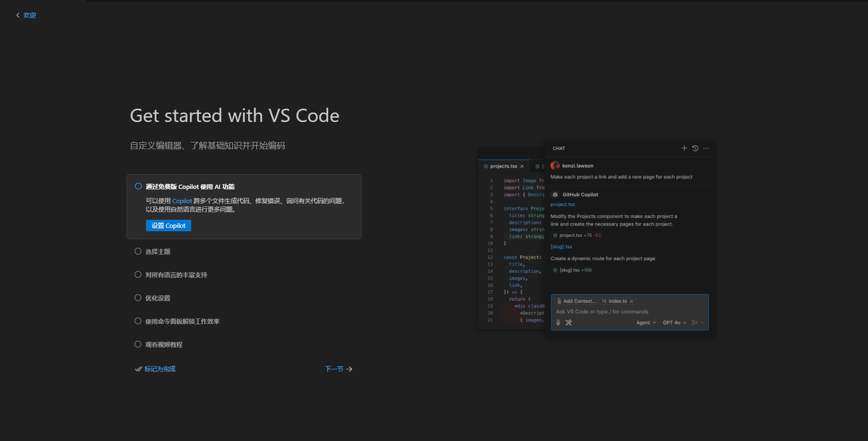The height and width of the screenshot is (441, 868).
Task: Go to the next section via 下一节
Action: coord(339,369)
